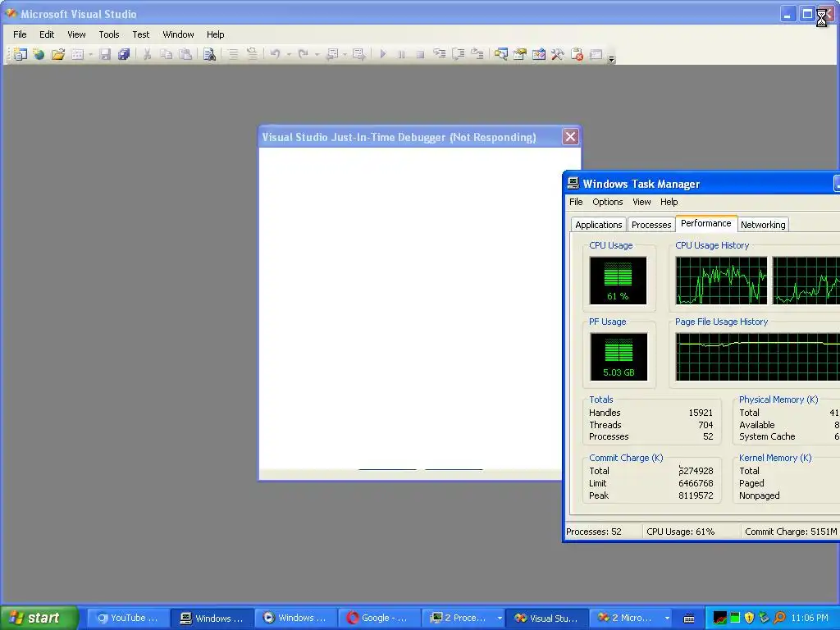Click the Step Out icon
Image resolution: width=840 pixels, height=630 pixels.
(x=477, y=54)
